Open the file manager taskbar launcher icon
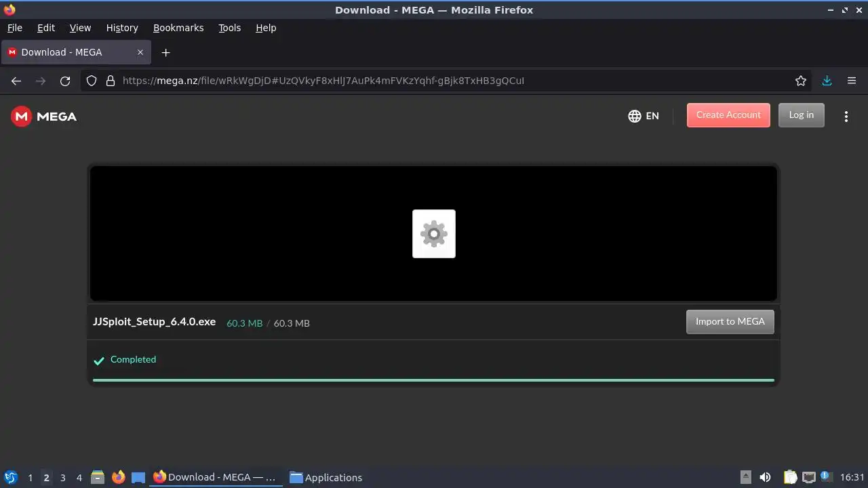 click(x=98, y=477)
